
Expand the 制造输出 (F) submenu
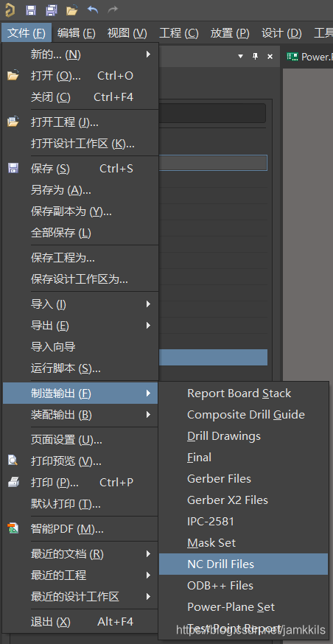coord(80,393)
